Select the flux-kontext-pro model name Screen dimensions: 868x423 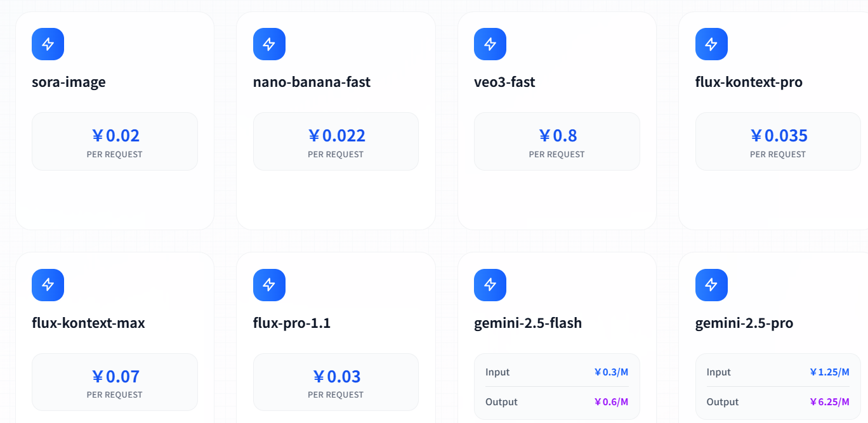749,82
